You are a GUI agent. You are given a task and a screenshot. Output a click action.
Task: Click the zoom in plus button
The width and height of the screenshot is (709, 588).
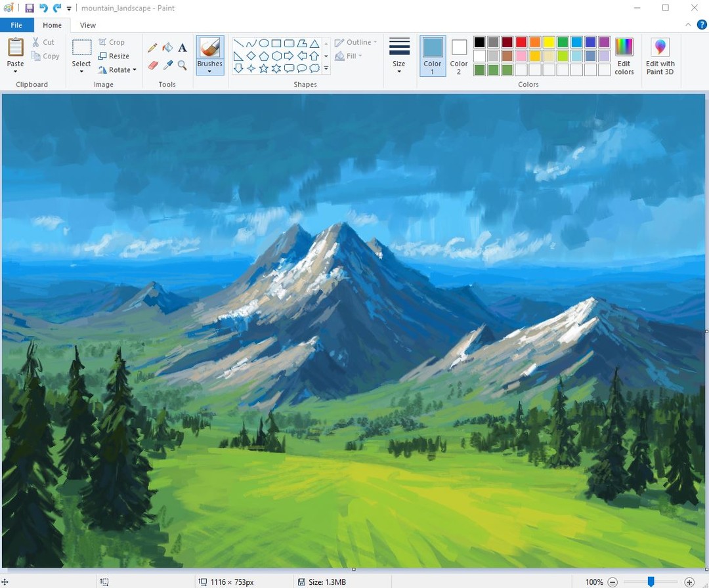pos(689,582)
